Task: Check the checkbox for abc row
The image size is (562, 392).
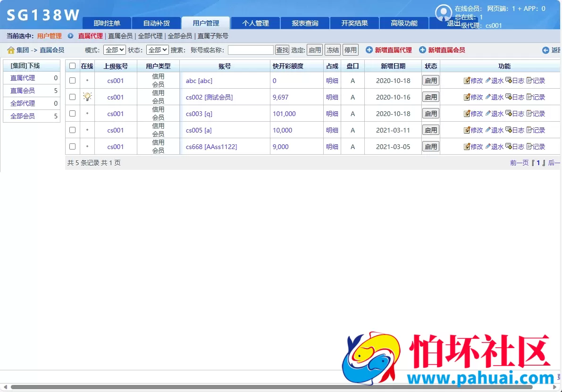Action: (x=72, y=81)
